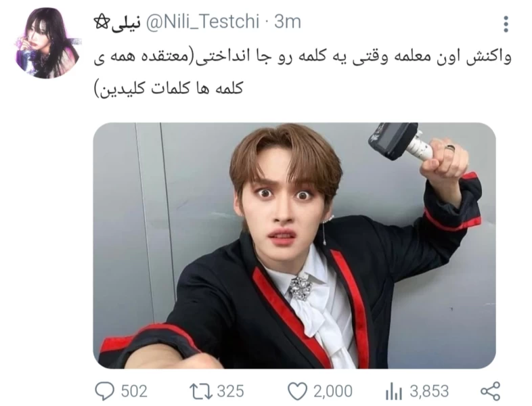Image resolution: width=532 pixels, height=406 pixels.
Task: Open the tweet's three-dot more menu
Action: click(506, 24)
